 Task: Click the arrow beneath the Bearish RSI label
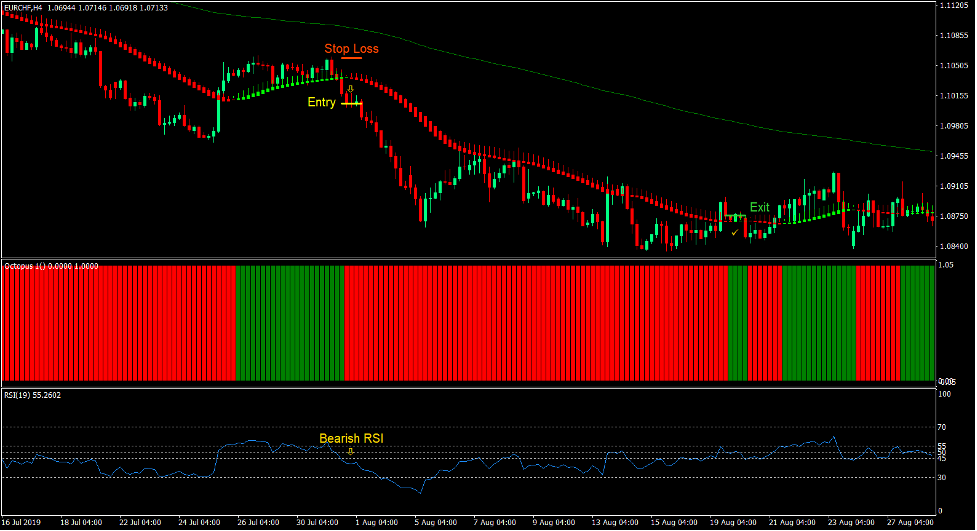[351, 451]
